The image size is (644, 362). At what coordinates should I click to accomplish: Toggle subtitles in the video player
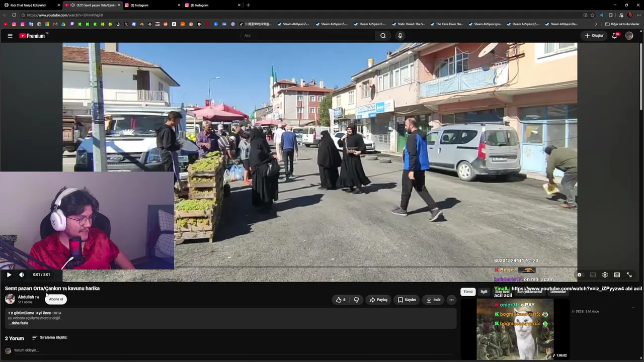(x=593, y=275)
